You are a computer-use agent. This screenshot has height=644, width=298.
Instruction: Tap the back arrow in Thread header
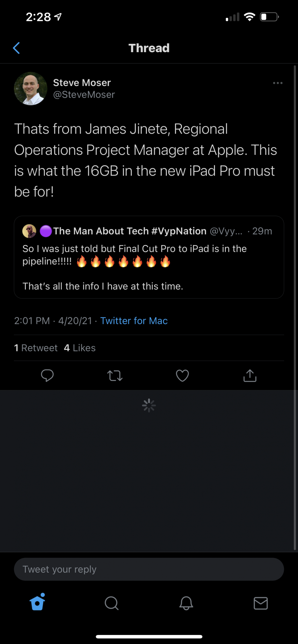click(x=16, y=48)
